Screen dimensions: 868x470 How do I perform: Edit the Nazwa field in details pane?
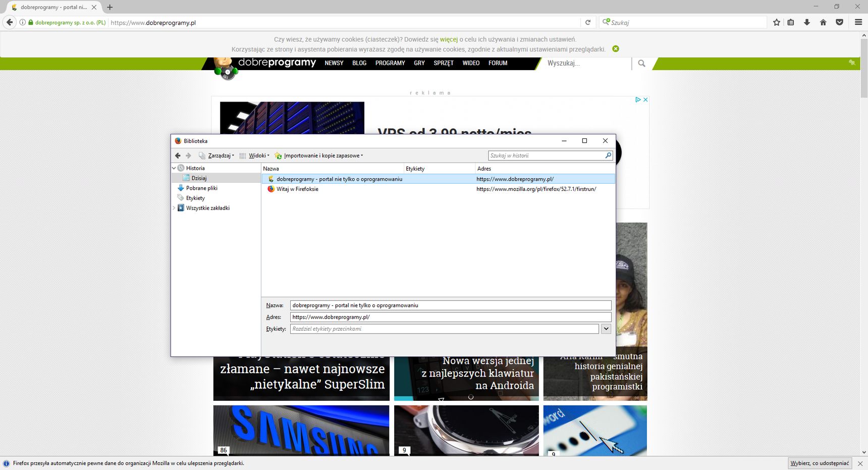pos(450,305)
